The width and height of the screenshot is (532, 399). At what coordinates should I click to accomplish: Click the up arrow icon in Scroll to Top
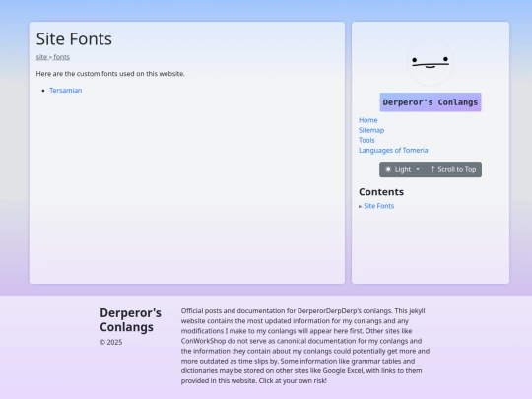click(432, 169)
